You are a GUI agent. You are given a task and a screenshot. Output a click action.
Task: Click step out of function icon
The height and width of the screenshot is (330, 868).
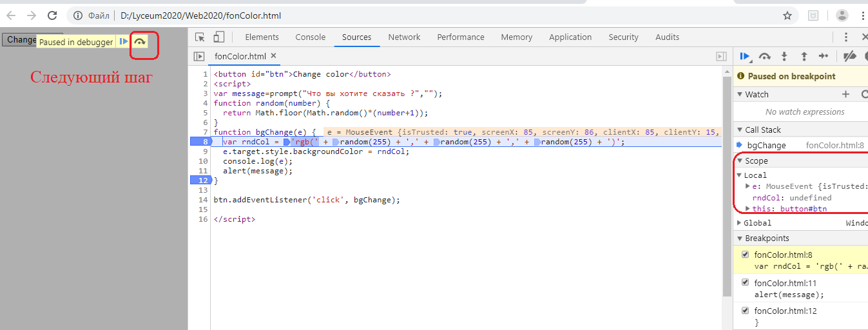(804, 57)
